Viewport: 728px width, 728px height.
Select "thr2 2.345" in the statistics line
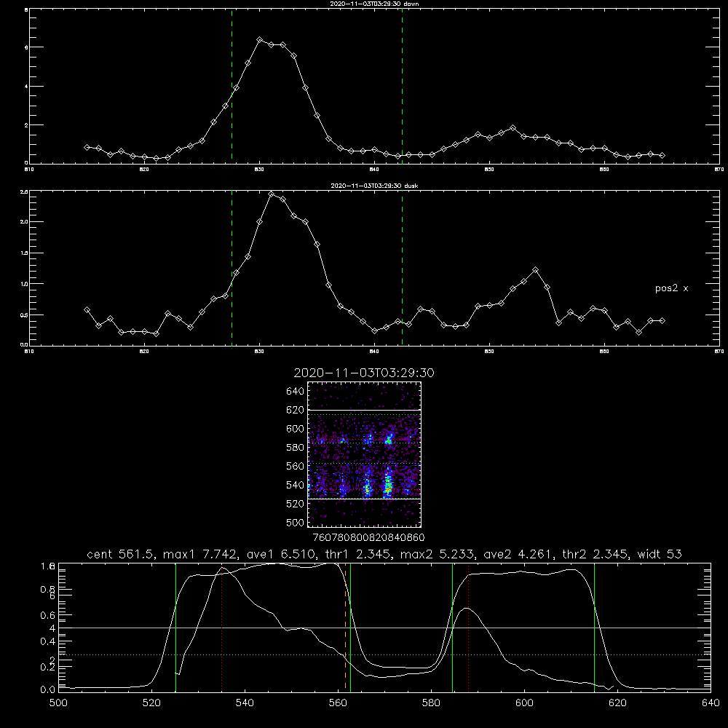(x=596, y=554)
